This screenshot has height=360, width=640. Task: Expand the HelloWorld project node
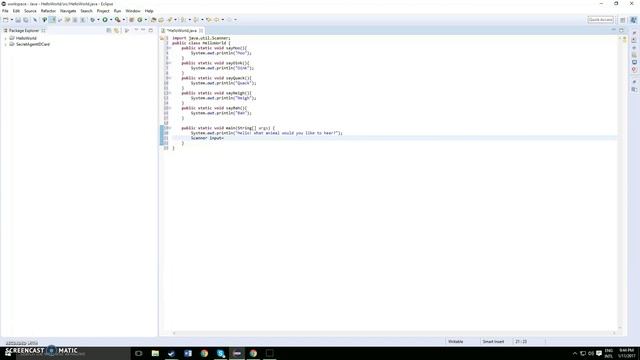click(5, 38)
